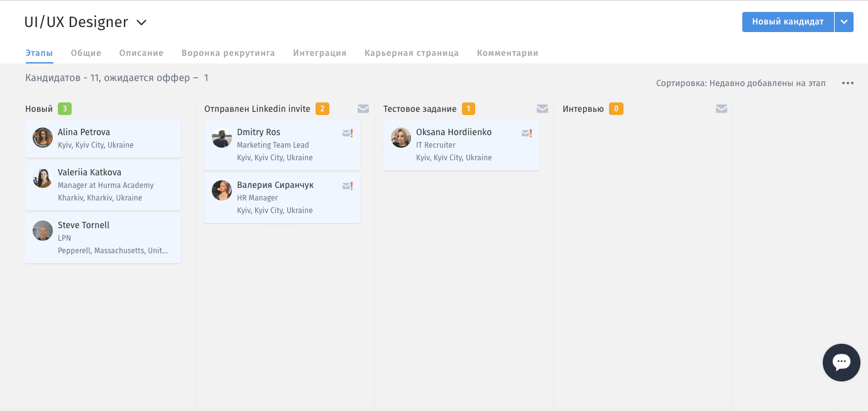This screenshot has width=868, height=411.
Task: Click mail icon in Отправлен Linkedin invite header
Action: (x=363, y=109)
